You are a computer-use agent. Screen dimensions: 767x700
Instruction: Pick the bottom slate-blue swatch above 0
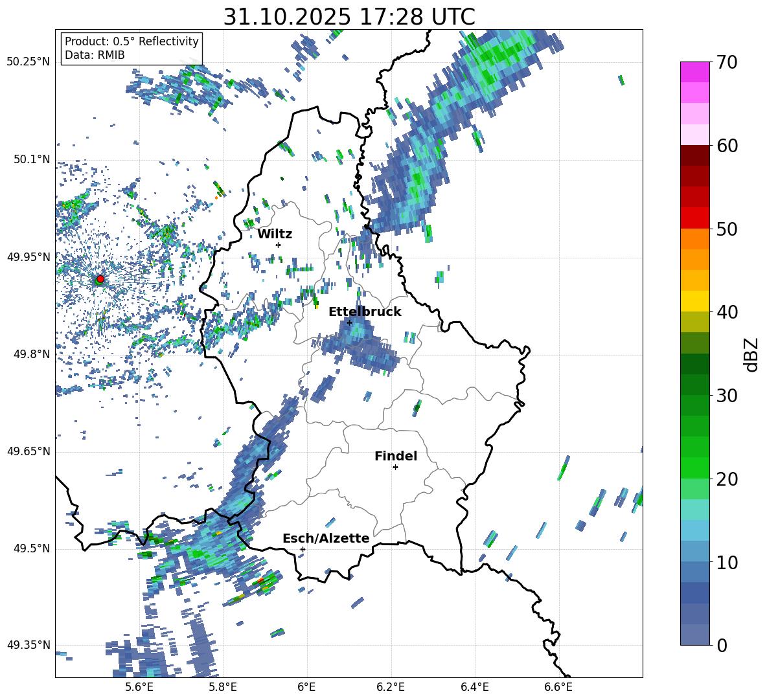coord(695,635)
